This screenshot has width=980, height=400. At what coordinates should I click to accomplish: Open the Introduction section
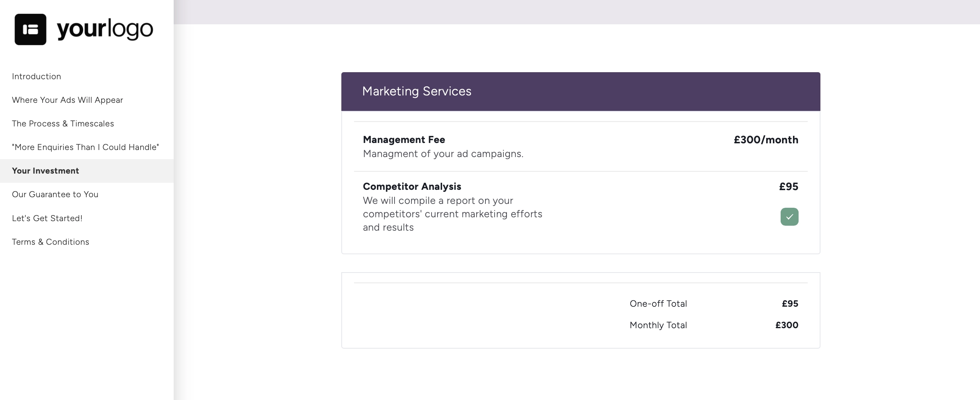[36, 76]
